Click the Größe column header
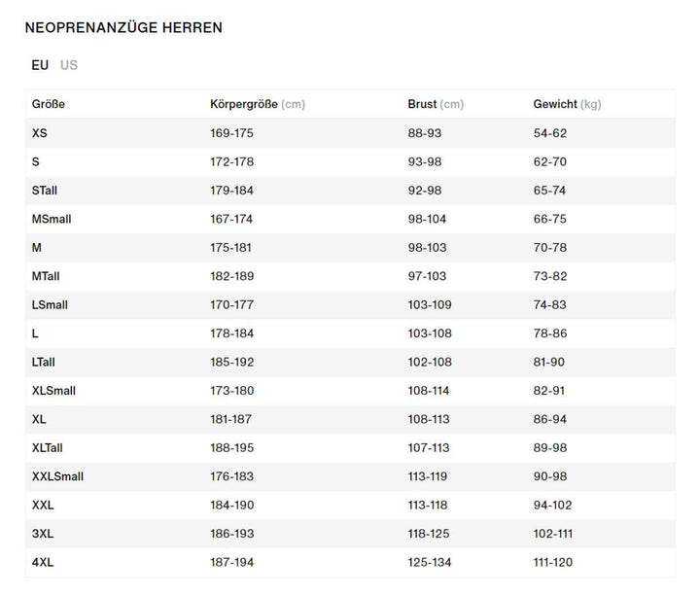 (x=49, y=104)
